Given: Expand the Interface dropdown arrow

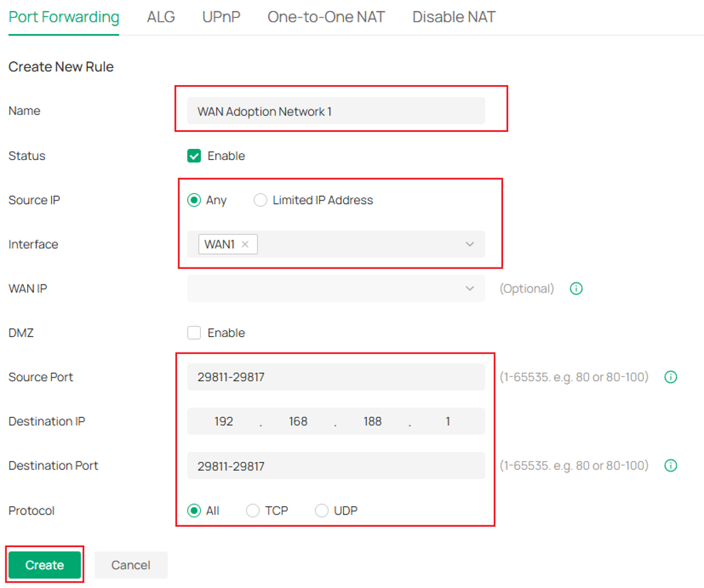Looking at the screenshot, I should pos(470,244).
